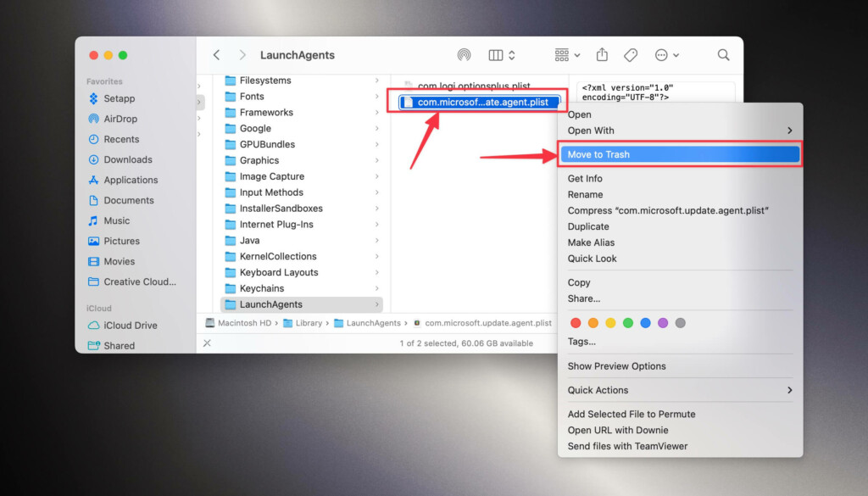Expand the Open With submenu arrow
This screenshot has width=868, height=496.
coord(789,131)
